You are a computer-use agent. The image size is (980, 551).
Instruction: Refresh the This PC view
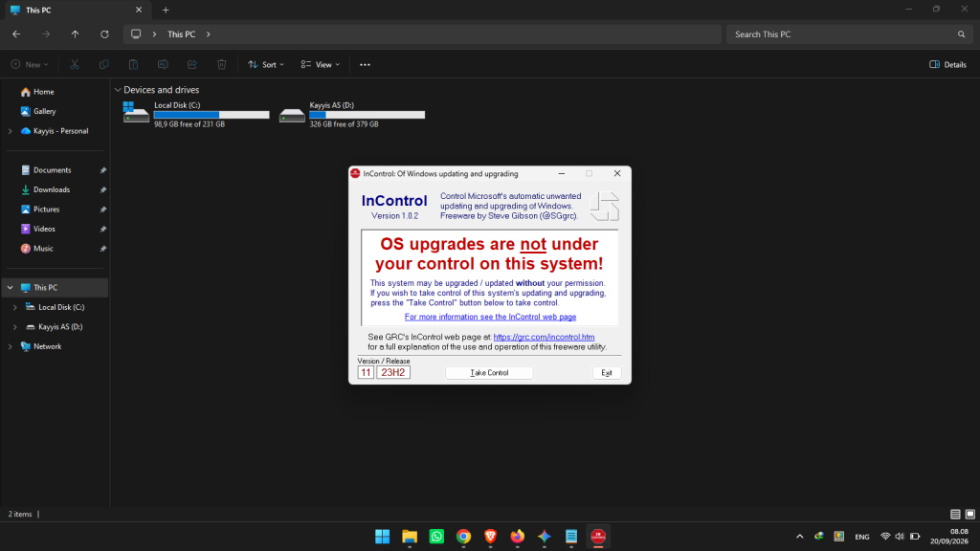point(104,34)
